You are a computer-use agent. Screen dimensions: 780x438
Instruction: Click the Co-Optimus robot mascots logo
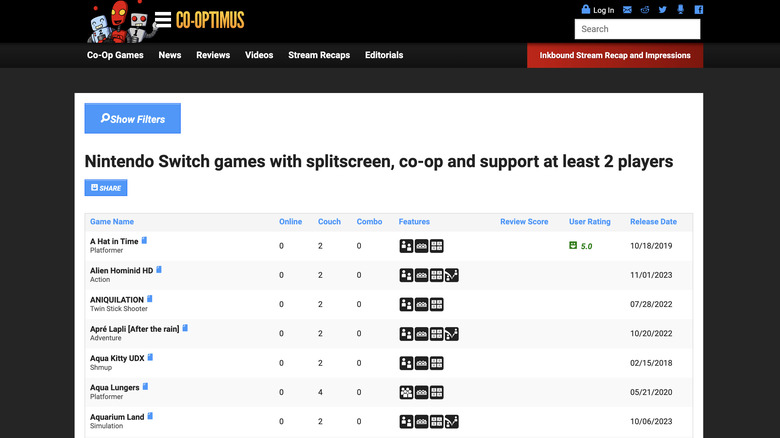point(120,22)
